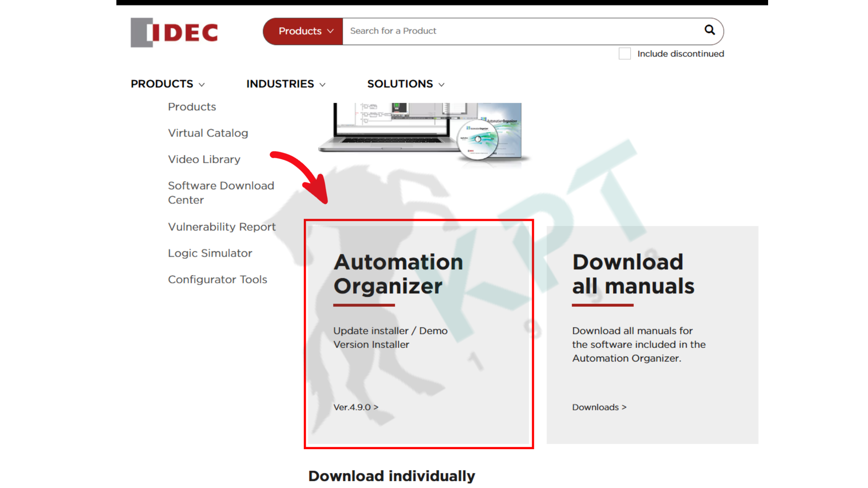Image resolution: width=868 pixels, height=488 pixels.
Task: Click into the Search for a Product field
Action: tap(520, 31)
